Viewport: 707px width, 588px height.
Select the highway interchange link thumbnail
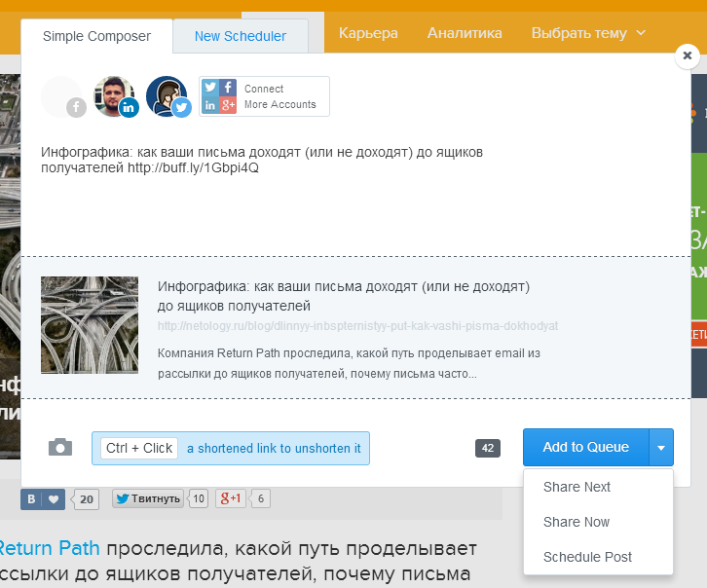tap(90, 325)
